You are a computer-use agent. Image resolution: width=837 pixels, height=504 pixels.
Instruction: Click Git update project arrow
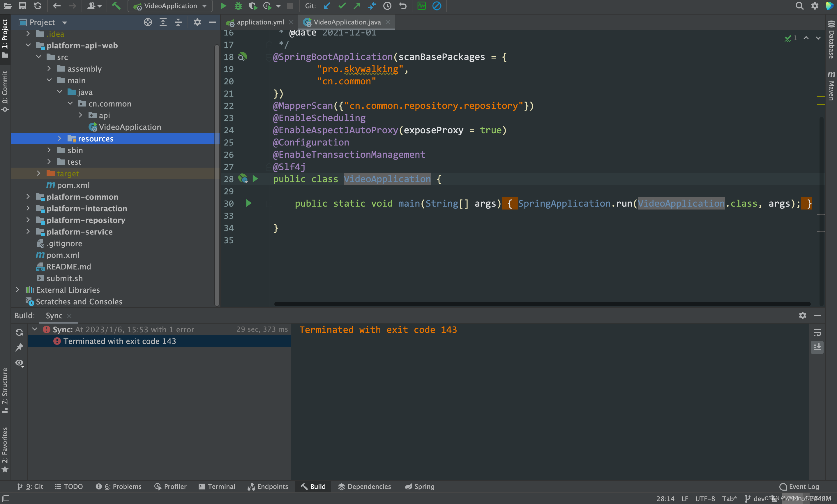(327, 6)
